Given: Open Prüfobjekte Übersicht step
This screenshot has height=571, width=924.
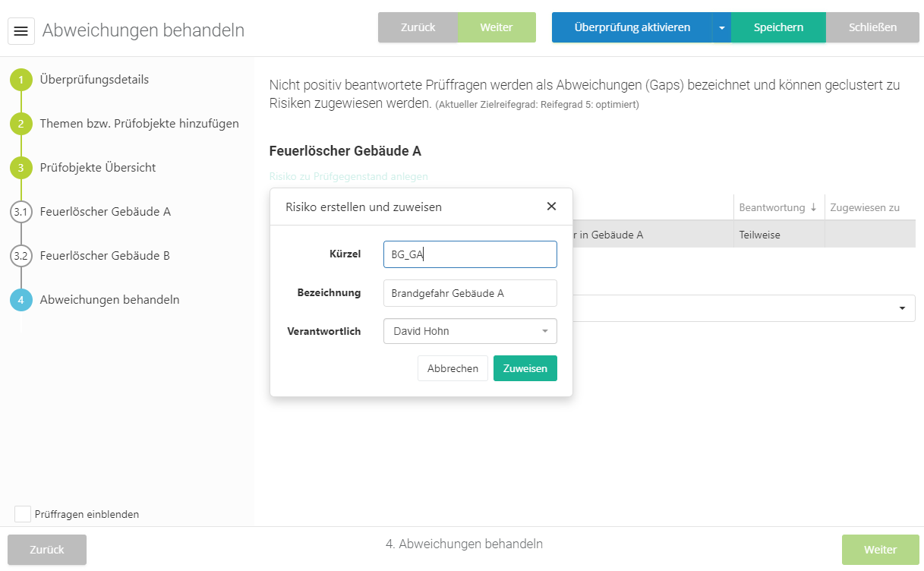Looking at the screenshot, I should [98, 168].
